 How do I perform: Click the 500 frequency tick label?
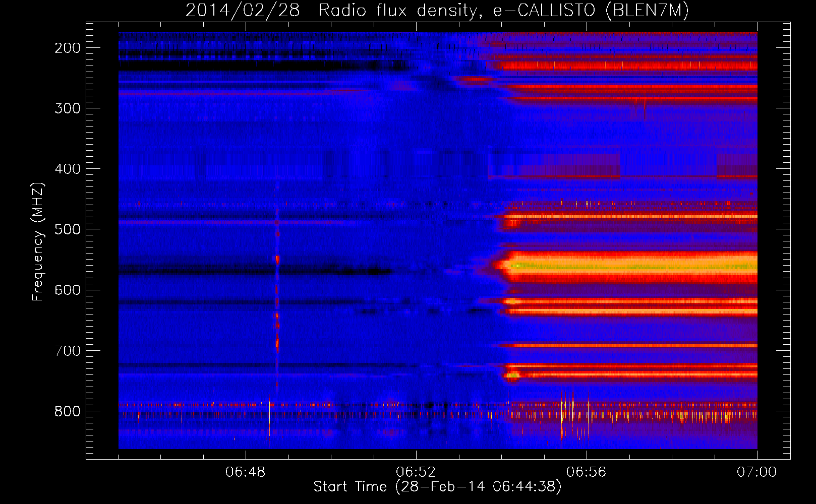click(x=68, y=229)
